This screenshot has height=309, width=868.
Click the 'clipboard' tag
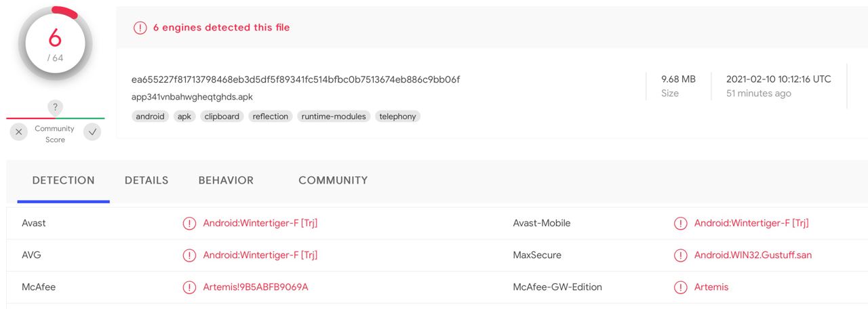click(x=222, y=117)
